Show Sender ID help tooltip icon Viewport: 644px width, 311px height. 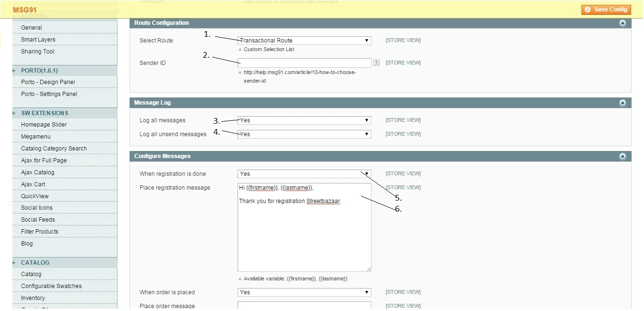[377, 63]
